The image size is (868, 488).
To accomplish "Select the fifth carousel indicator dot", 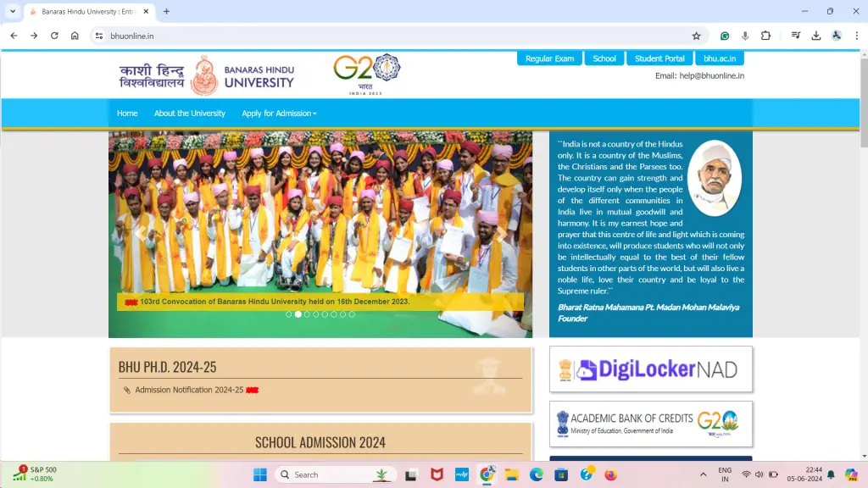I will point(325,314).
